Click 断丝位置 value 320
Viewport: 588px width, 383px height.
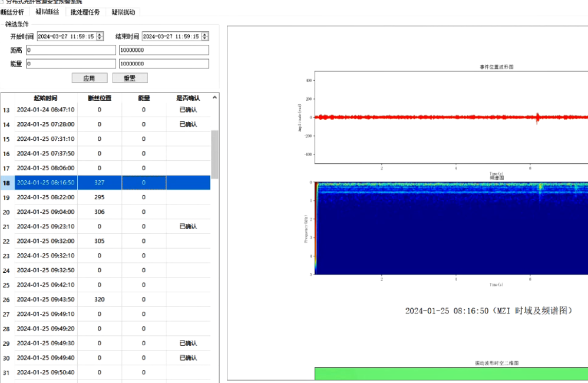pos(100,299)
